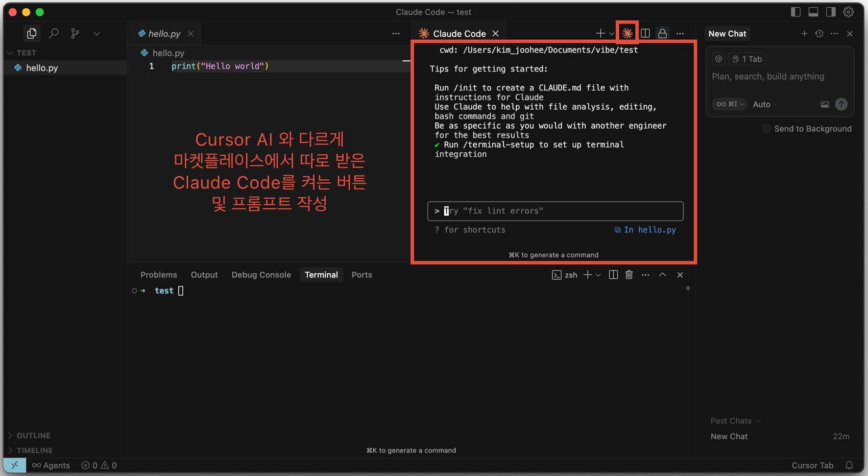
Task: Split the terminal panel
Action: pos(613,275)
